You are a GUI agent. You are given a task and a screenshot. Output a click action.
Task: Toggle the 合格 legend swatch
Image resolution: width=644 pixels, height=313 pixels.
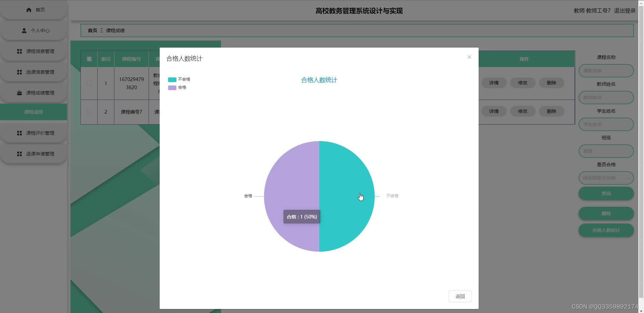pyautogui.click(x=172, y=87)
